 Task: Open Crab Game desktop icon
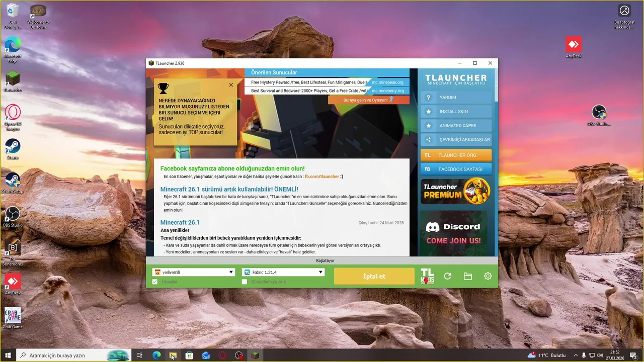(x=13, y=318)
